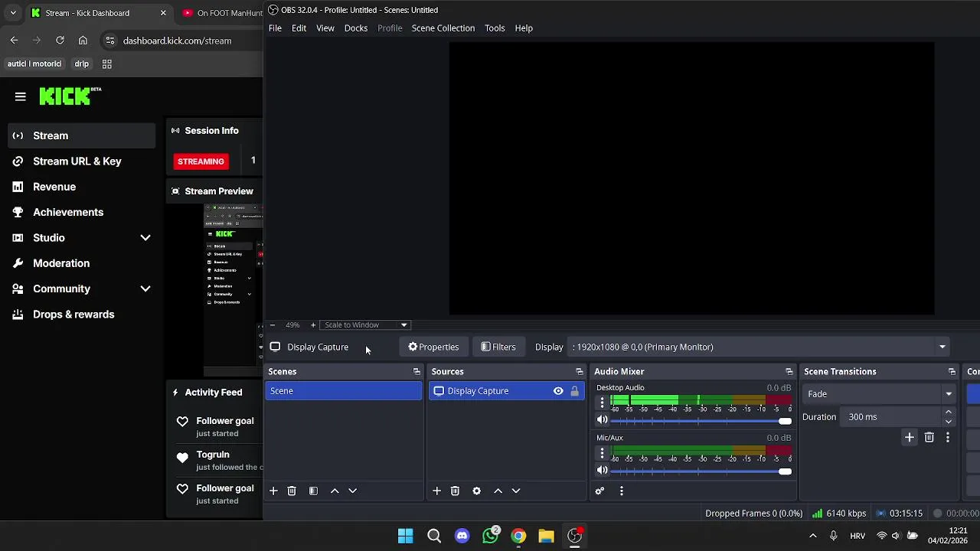Pop out the Audio Mixer dock

789,372
